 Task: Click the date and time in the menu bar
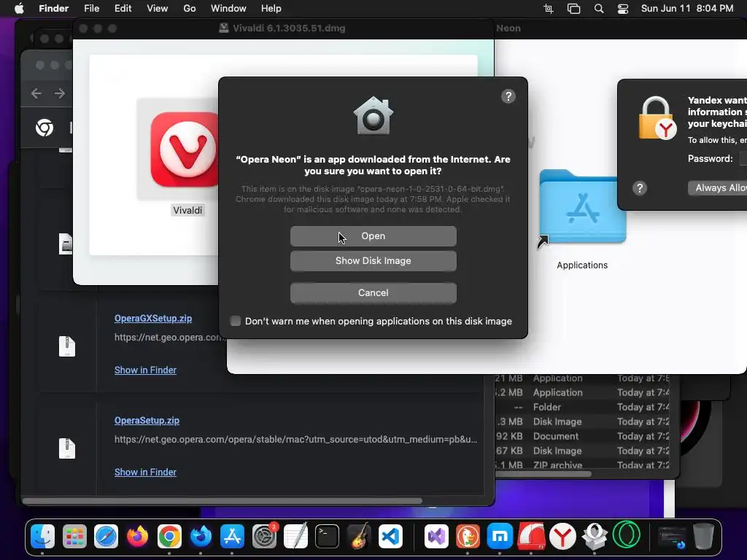click(x=687, y=9)
